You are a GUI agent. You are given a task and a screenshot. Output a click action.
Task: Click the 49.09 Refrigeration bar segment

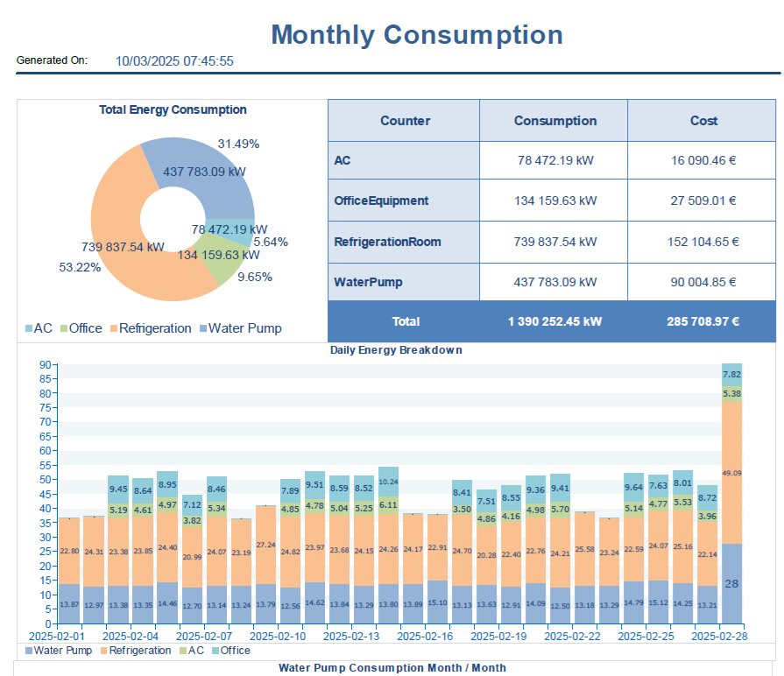pyautogui.click(x=731, y=473)
